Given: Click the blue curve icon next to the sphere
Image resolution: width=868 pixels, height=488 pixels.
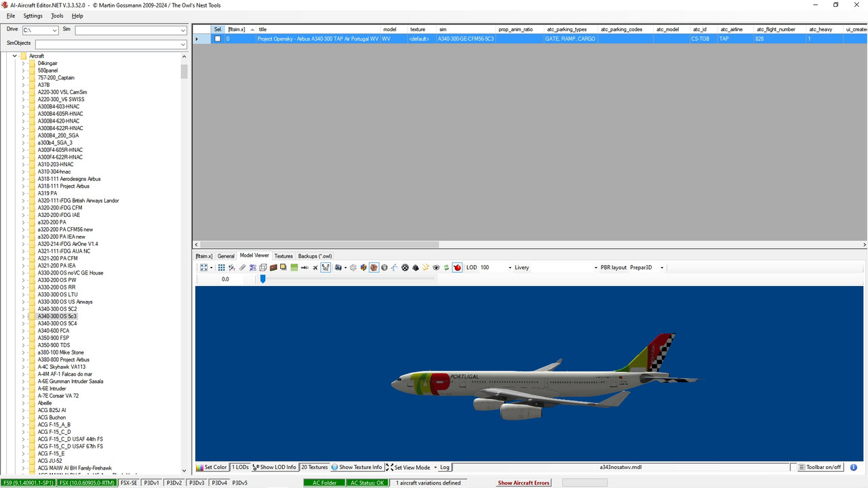Looking at the screenshot, I should [x=395, y=267].
